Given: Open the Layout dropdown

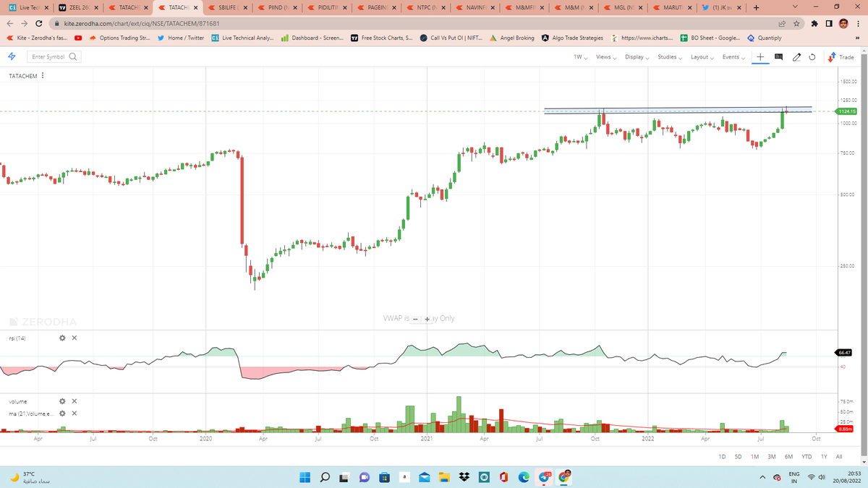Looking at the screenshot, I should (x=702, y=57).
